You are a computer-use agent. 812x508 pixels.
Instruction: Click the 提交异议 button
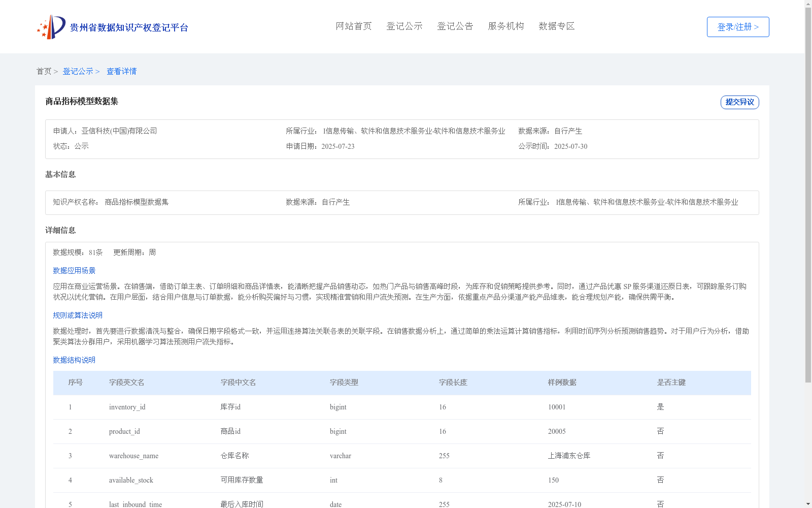tap(739, 102)
